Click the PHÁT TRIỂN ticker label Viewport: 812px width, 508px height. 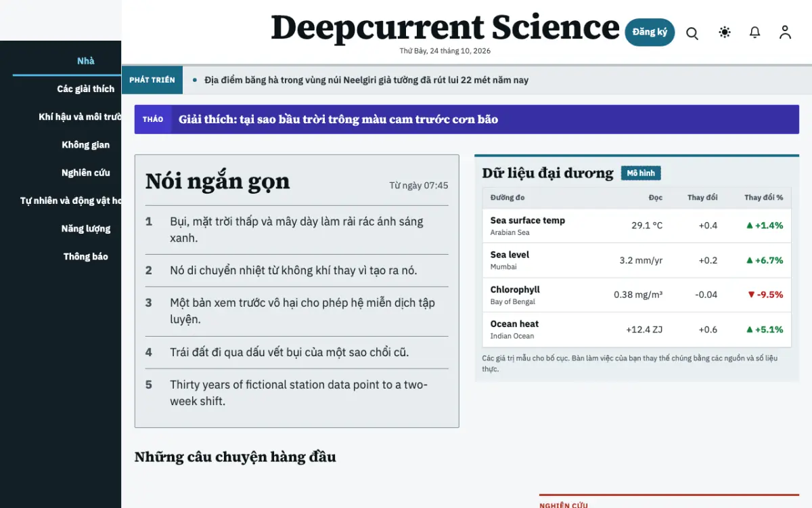152,80
